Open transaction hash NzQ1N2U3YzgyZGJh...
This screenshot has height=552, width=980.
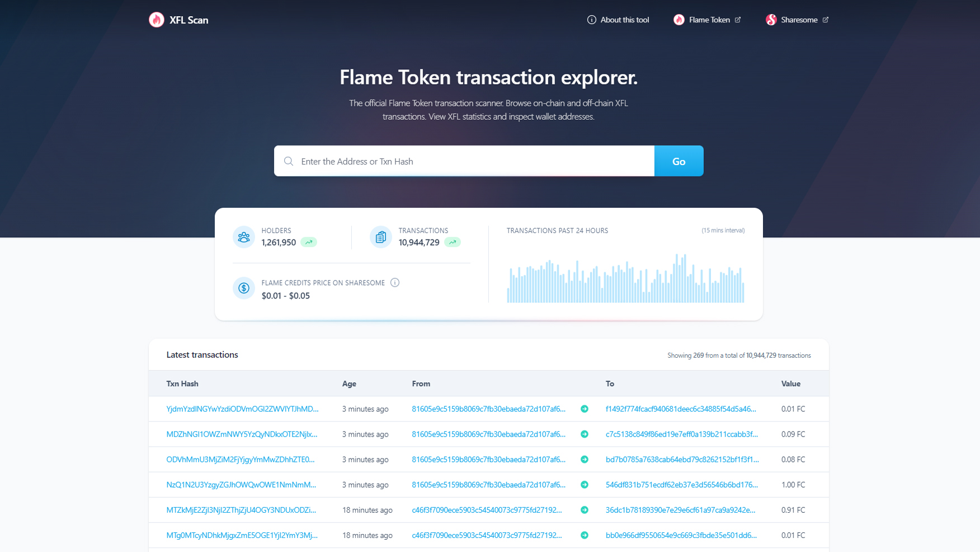click(x=241, y=485)
